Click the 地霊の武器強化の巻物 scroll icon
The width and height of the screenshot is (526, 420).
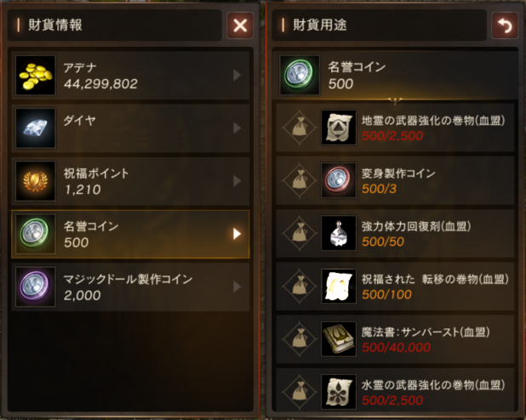(x=339, y=128)
